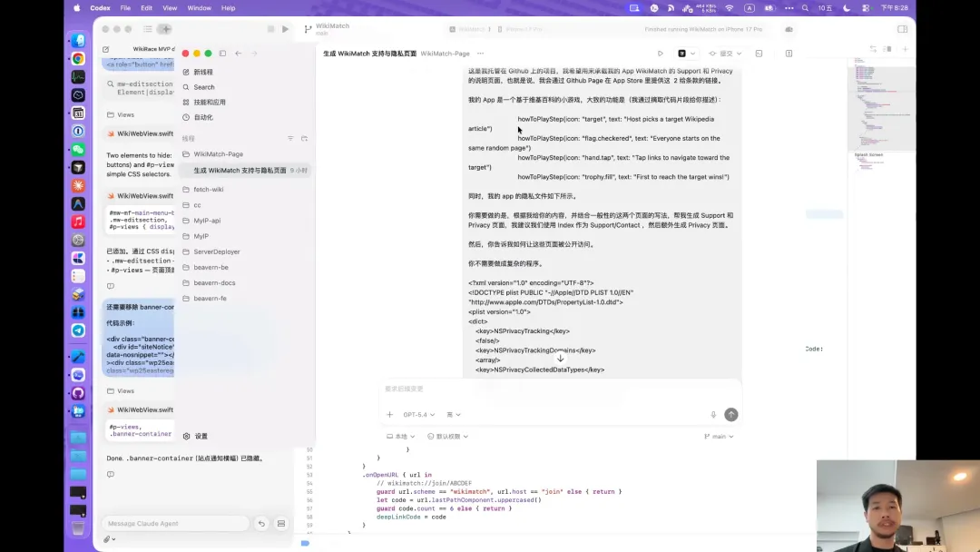Viewport: 980px width, 552px height.
Task: Click the thread filter icon
Action: tap(290, 138)
